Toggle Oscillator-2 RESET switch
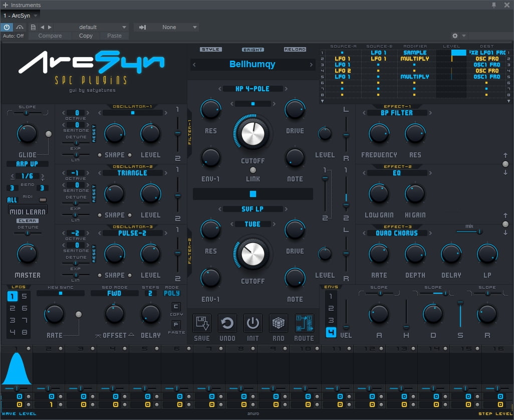The image size is (514, 420). [x=94, y=194]
